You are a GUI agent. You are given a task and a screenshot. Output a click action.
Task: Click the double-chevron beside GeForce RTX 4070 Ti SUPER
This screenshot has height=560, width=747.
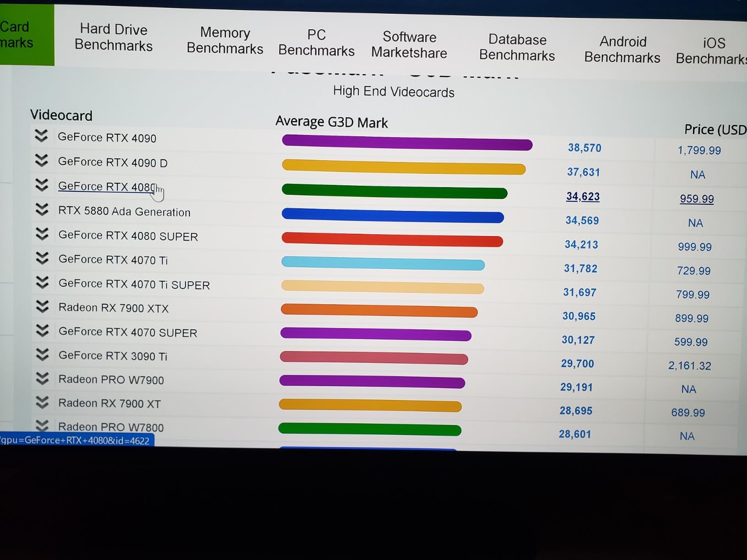[x=42, y=283]
